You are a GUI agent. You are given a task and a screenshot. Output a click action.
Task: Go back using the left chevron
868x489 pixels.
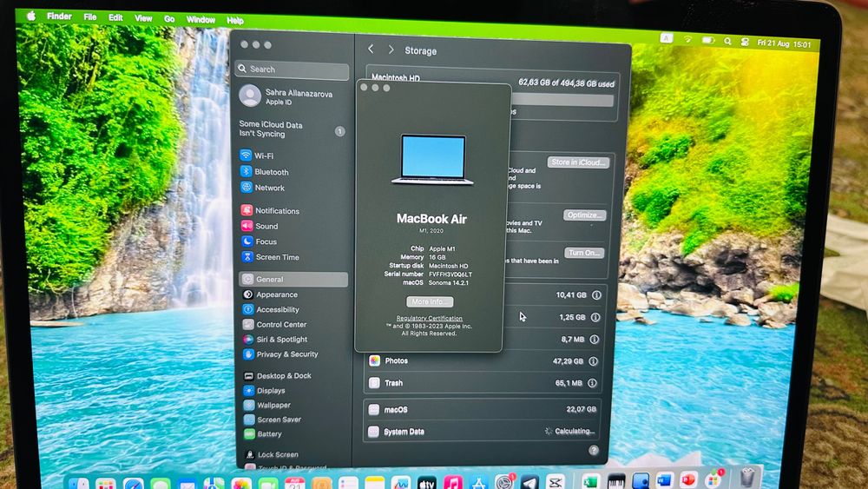click(x=371, y=50)
